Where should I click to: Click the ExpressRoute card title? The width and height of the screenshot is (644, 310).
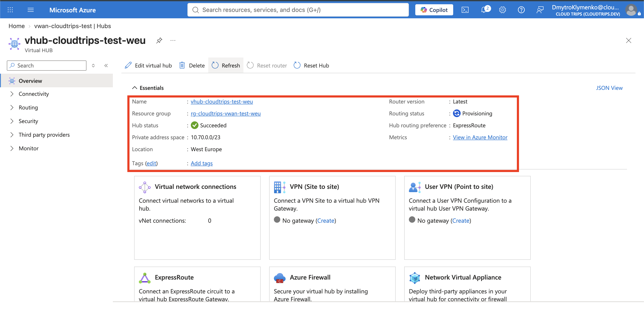tap(174, 277)
